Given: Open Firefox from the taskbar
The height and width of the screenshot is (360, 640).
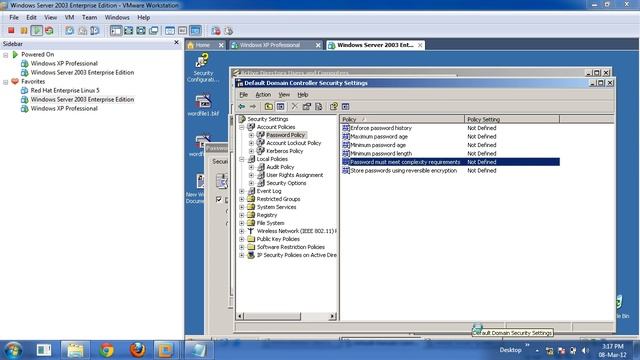Looking at the screenshot, I should pos(137,350).
